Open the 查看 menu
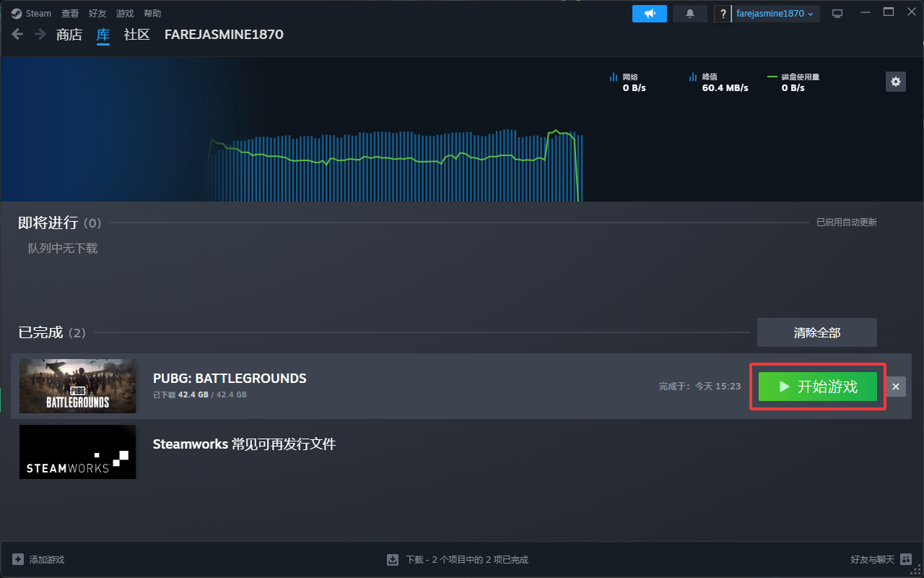The height and width of the screenshot is (578, 924). point(70,14)
